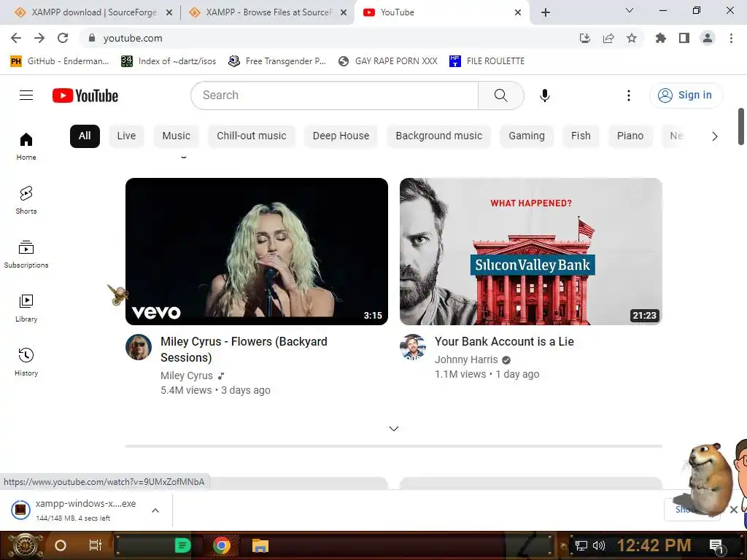The width and height of the screenshot is (747, 560).
Task: Open Subscriptions in sidebar
Action: (26, 254)
